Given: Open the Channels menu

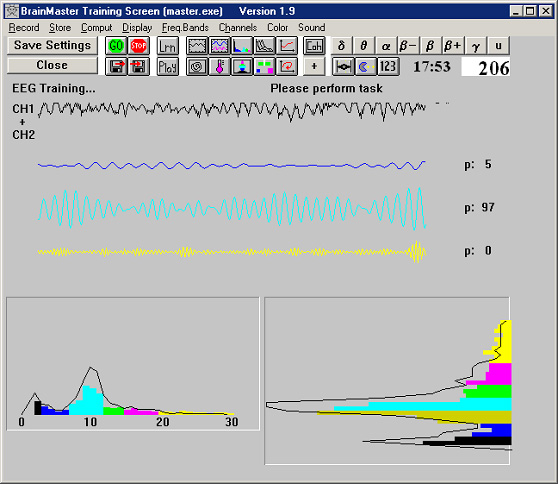Looking at the screenshot, I should tap(238, 27).
